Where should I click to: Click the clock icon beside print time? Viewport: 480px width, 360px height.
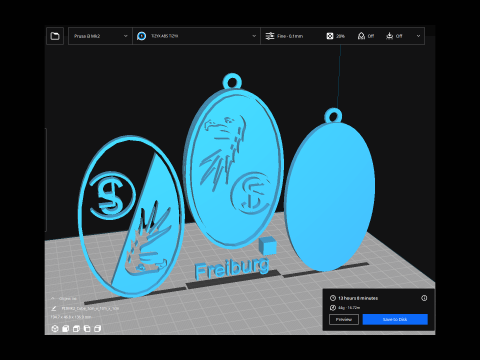(x=333, y=298)
